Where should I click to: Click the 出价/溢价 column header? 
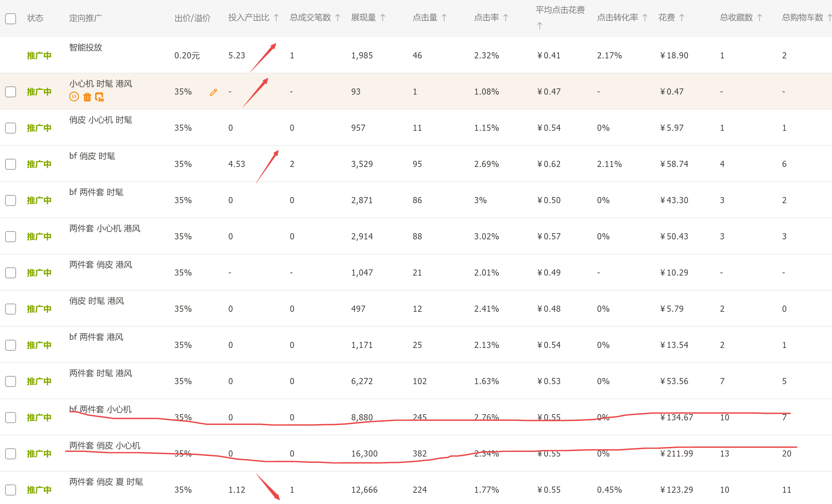192,18
